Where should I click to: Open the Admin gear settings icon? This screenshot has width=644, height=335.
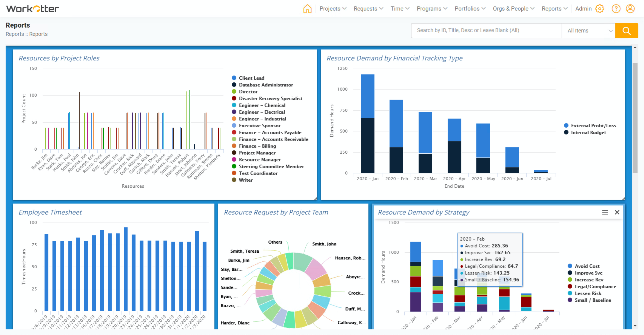point(600,9)
